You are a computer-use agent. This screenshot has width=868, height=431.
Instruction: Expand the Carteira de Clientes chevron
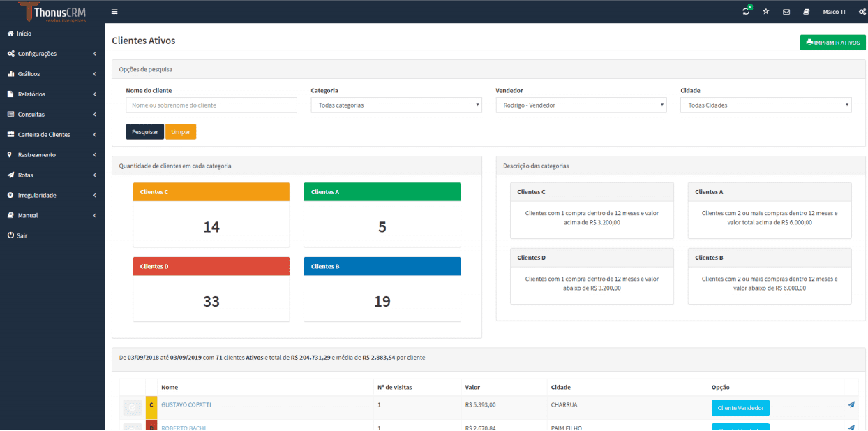tap(94, 135)
